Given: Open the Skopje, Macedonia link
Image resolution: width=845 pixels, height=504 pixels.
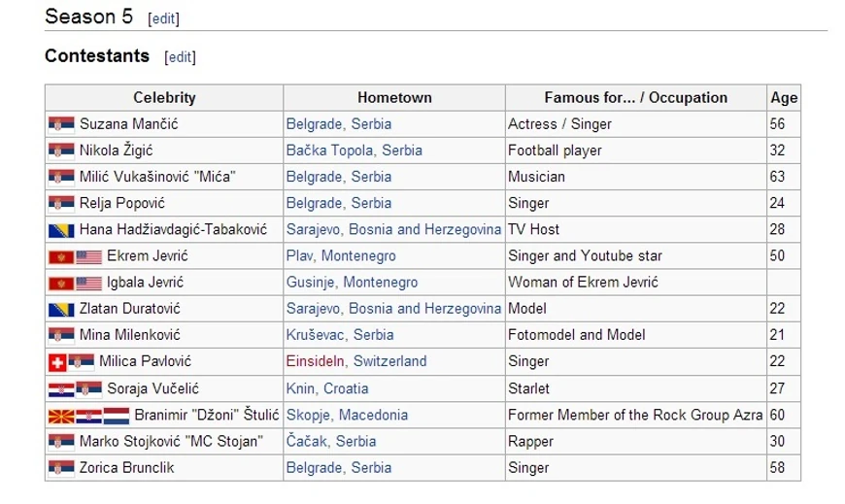Looking at the screenshot, I should click(x=347, y=415).
